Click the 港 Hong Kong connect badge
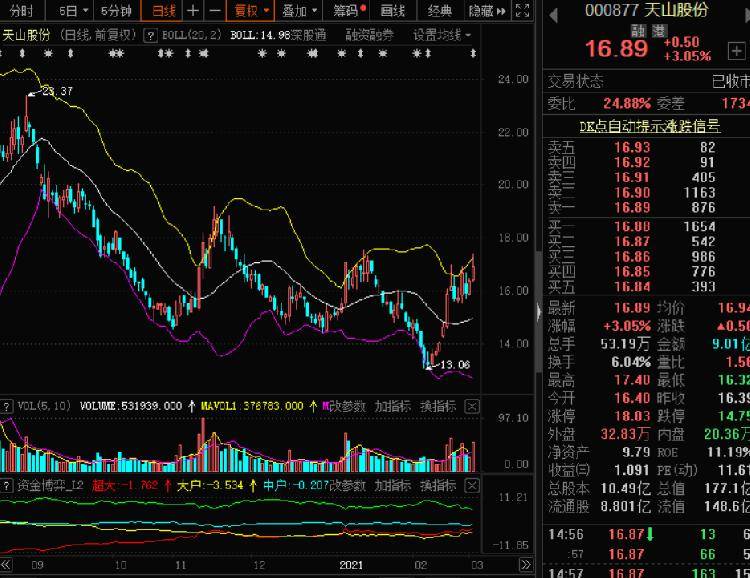The image size is (750, 578). click(x=658, y=32)
